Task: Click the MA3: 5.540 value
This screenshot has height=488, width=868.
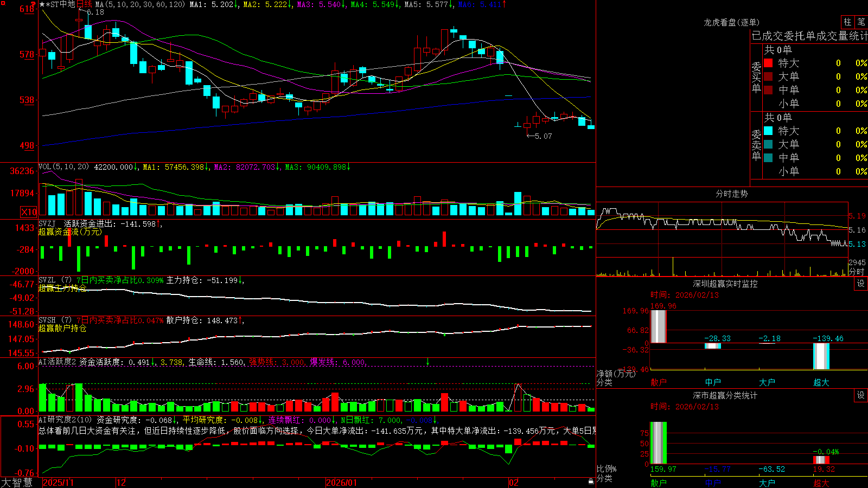Action: tap(320, 4)
